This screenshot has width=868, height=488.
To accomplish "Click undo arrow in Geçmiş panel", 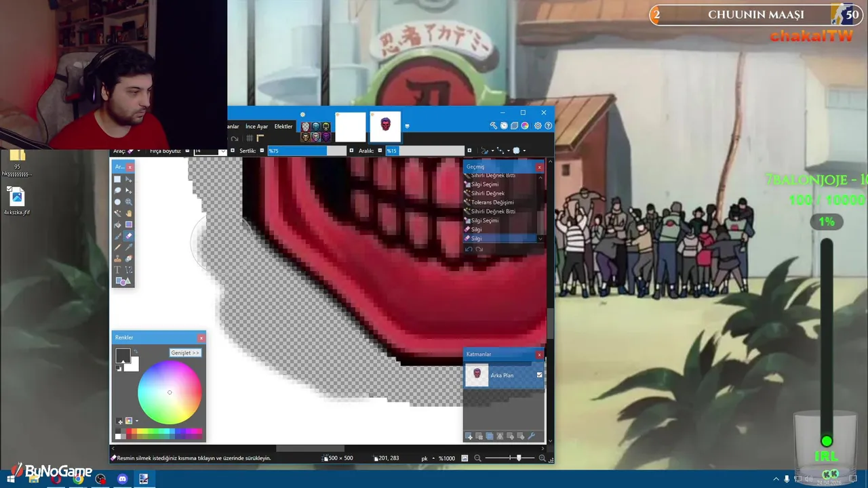I will tap(469, 249).
